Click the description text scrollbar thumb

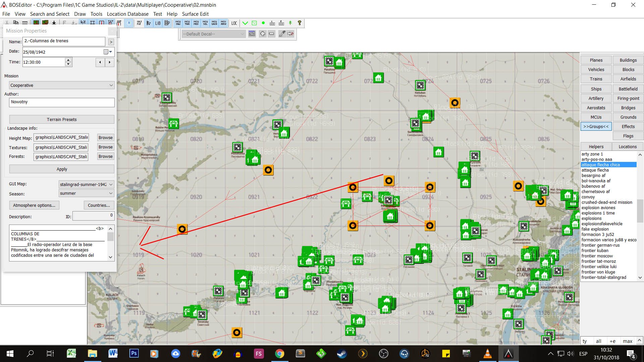(x=110, y=237)
